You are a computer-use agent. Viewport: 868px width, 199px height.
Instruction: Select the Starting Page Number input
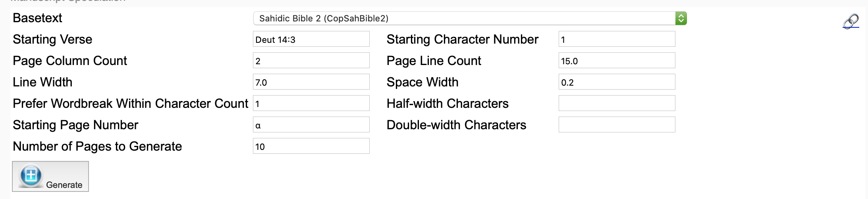[x=311, y=125]
